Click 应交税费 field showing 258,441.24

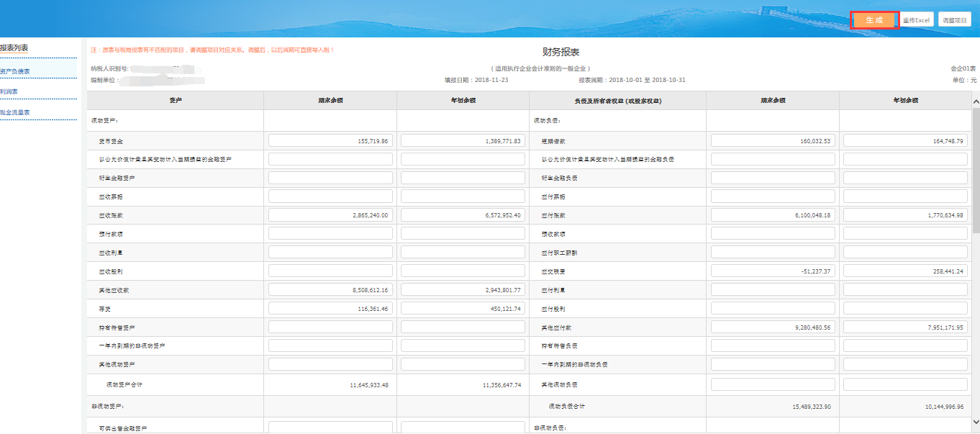905,271
